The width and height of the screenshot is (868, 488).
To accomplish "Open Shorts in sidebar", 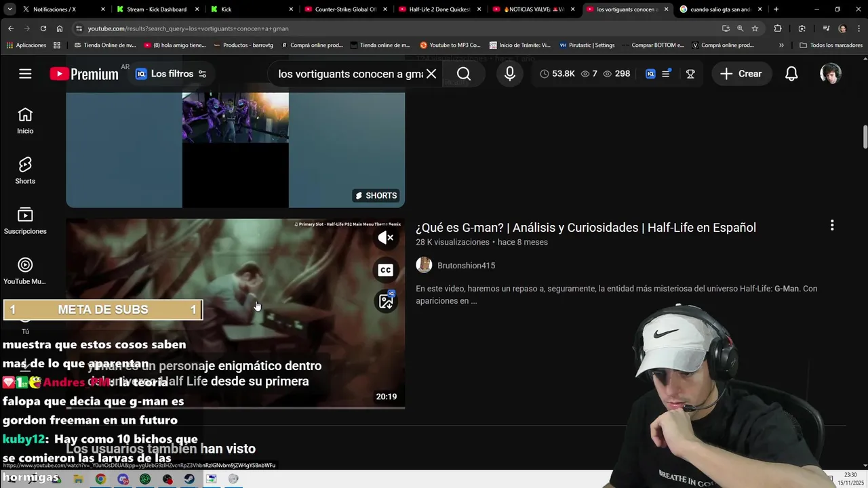I will [x=25, y=171].
